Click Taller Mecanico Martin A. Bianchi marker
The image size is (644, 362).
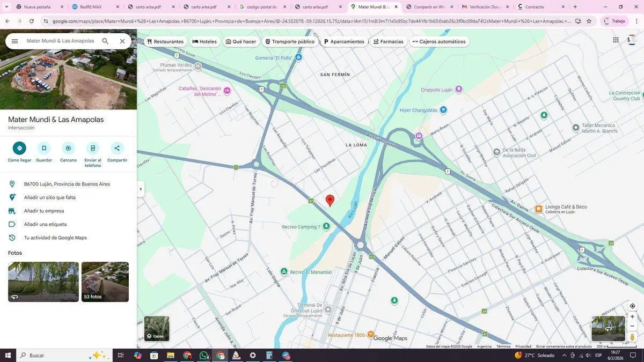(x=576, y=128)
